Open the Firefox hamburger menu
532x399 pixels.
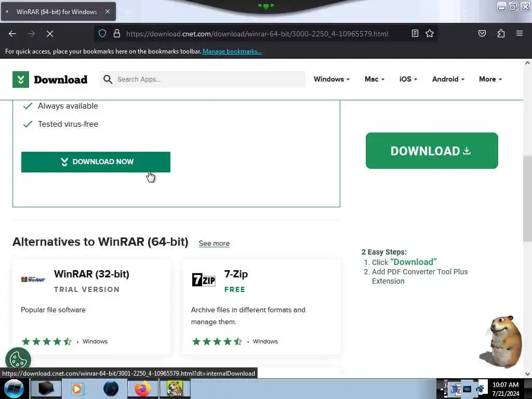tap(520, 33)
